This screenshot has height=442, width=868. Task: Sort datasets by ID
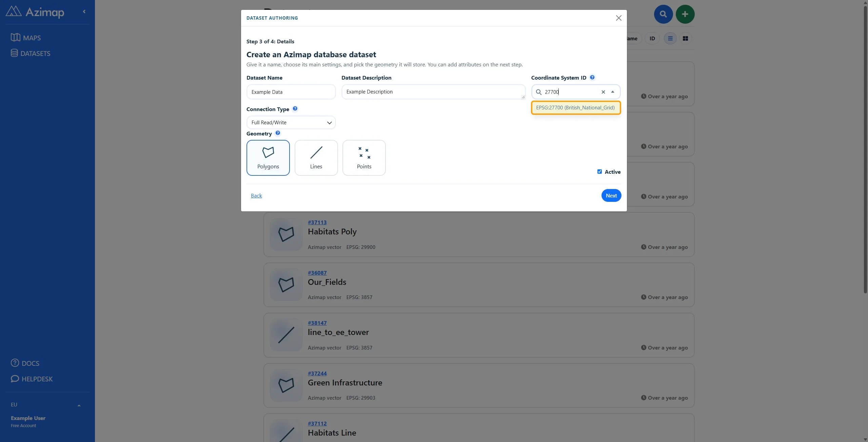[x=652, y=39]
